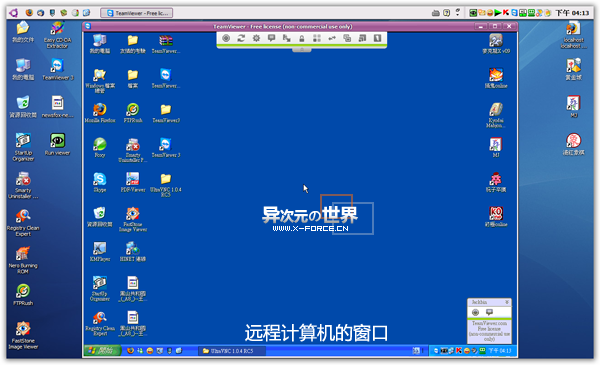Select Smarty Uninstaller icon on the remote desktop
The height and width of the screenshot is (365, 600).
tap(133, 150)
